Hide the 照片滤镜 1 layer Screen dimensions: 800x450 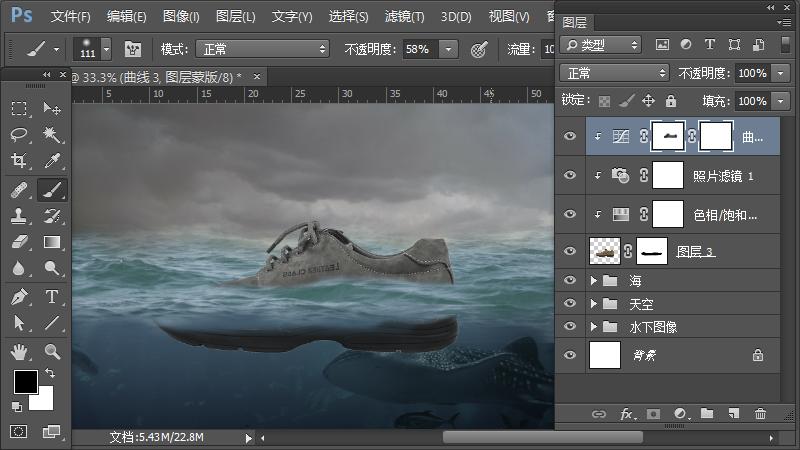click(x=570, y=175)
